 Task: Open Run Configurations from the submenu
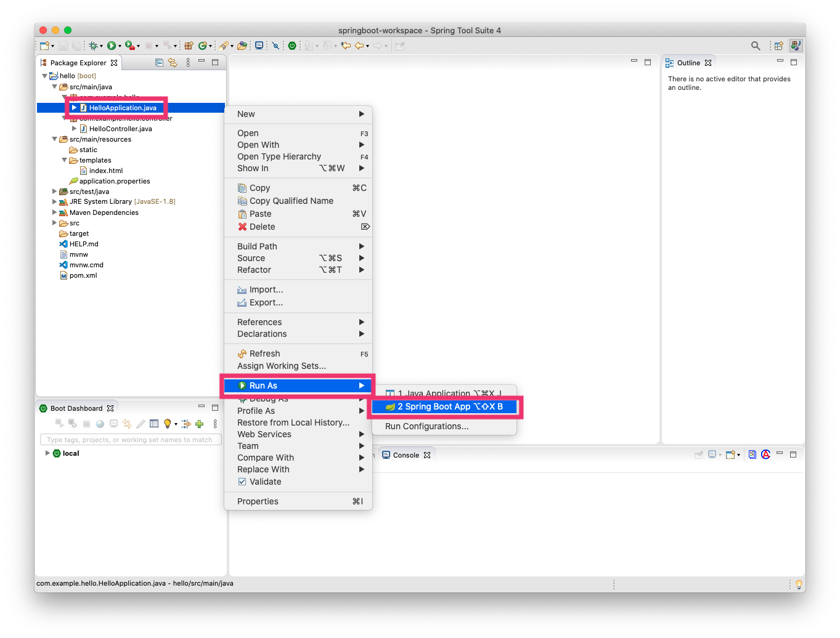426,426
